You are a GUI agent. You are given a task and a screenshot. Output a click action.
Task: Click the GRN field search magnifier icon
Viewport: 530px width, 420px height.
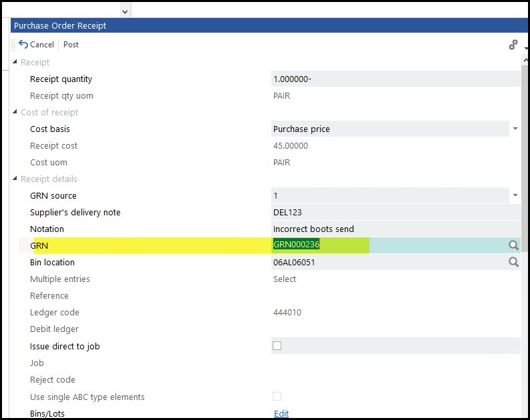click(513, 245)
